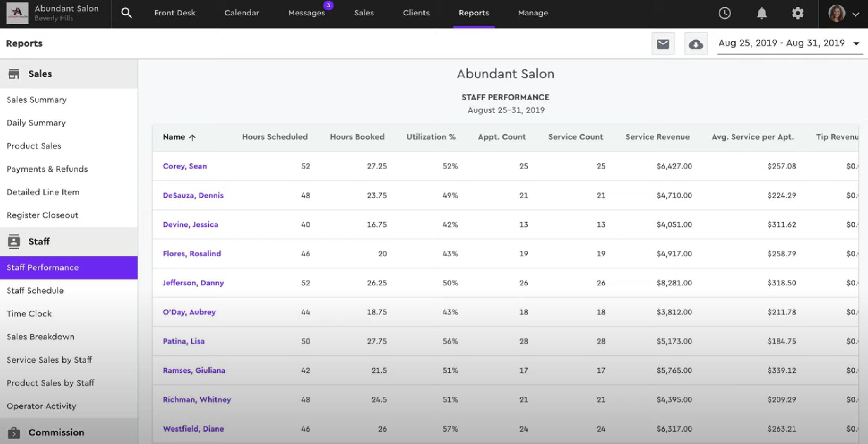Click Patina's 27.75 hours booked value
The height and width of the screenshot is (444, 868).
pyautogui.click(x=377, y=341)
